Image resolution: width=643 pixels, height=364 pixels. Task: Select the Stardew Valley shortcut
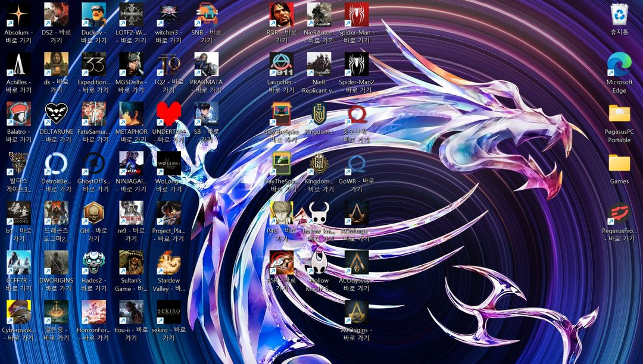[168, 262]
